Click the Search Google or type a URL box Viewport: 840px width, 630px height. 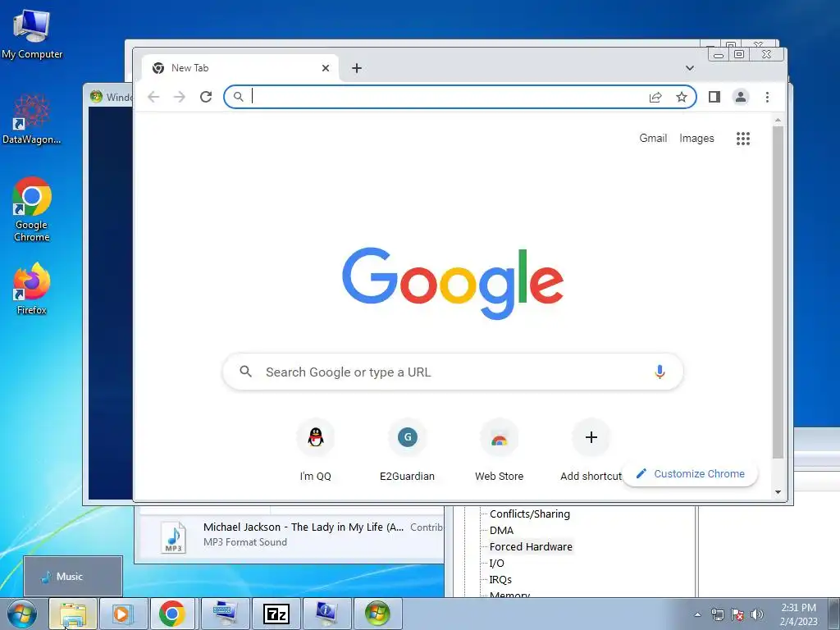click(x=453, y=372)
